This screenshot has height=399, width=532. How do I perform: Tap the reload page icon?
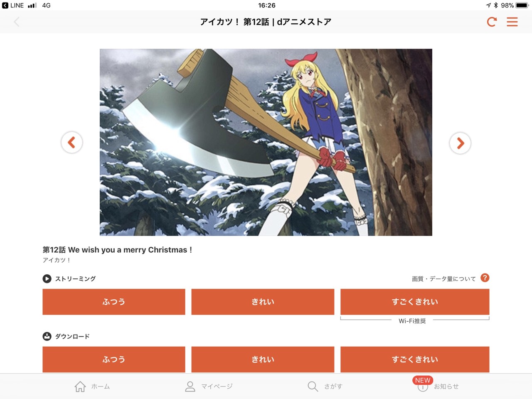coord(492,22)
